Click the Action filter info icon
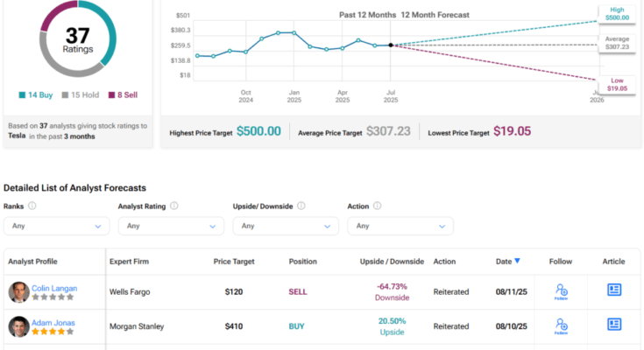 point(377,206)
